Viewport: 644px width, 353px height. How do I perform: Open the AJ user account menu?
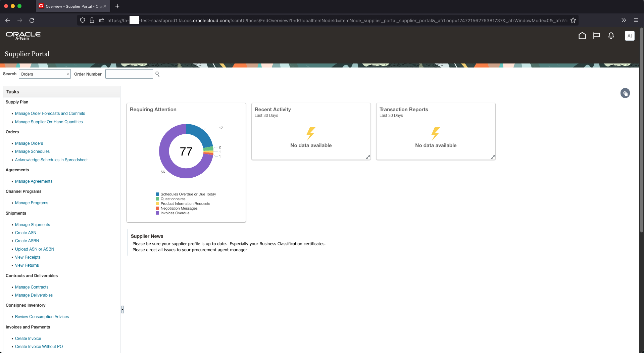[x=630, y=36]
